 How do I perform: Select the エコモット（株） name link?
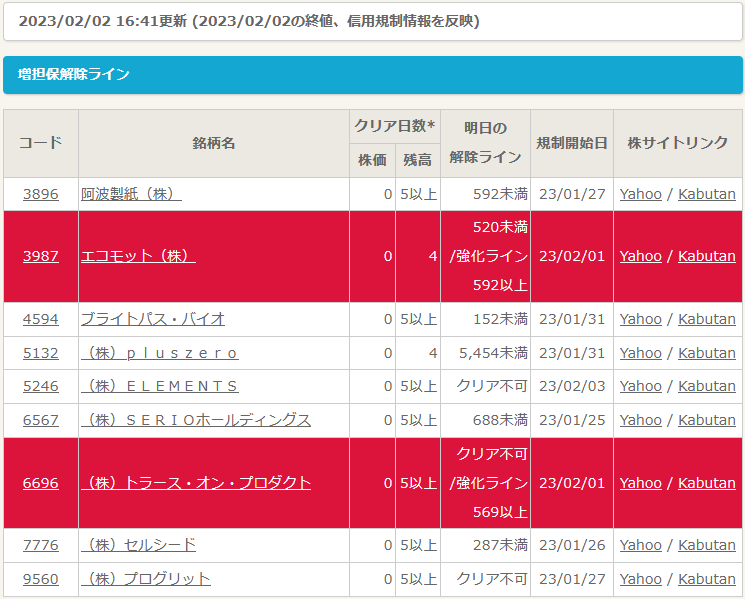(138, 256)
